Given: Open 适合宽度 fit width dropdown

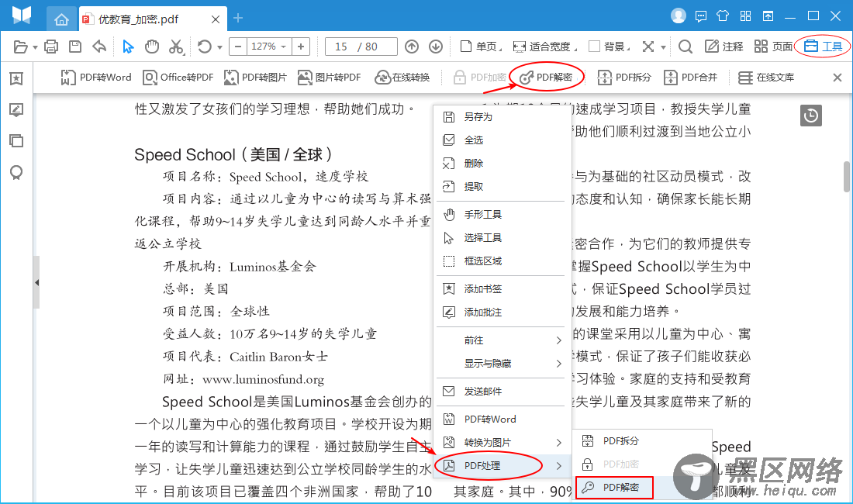Looking at the screenshot, I should click(545, 47).
